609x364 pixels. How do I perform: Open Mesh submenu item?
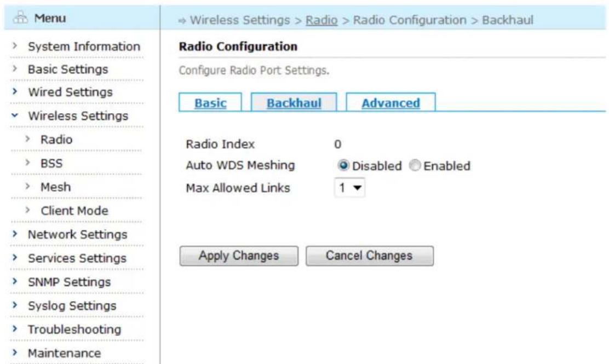pos(55,187)
